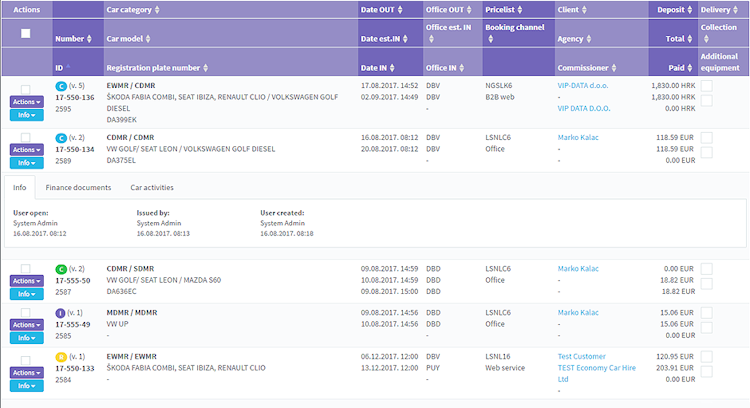
Task: Tick the select-all checkbox in header
Action: [x=26, y=33]
